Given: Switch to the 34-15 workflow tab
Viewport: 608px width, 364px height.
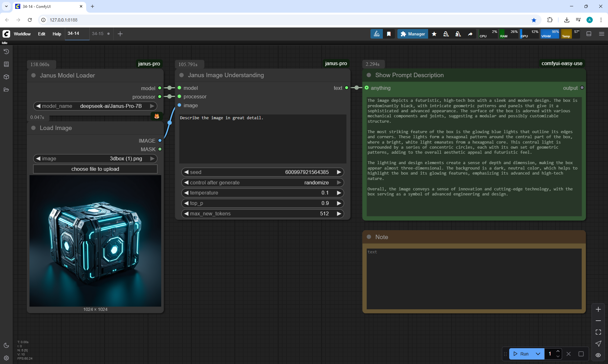Looking at the screenshot, I should pos(98,34).
